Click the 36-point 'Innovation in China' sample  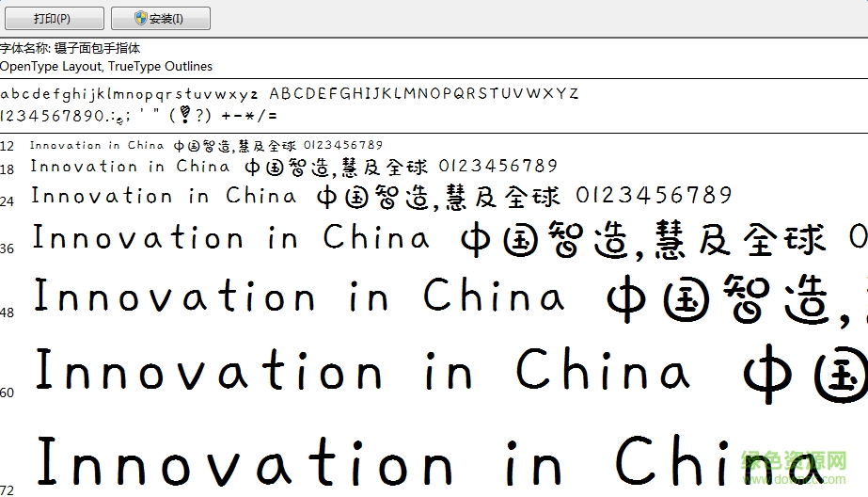[x=230, y=237]
